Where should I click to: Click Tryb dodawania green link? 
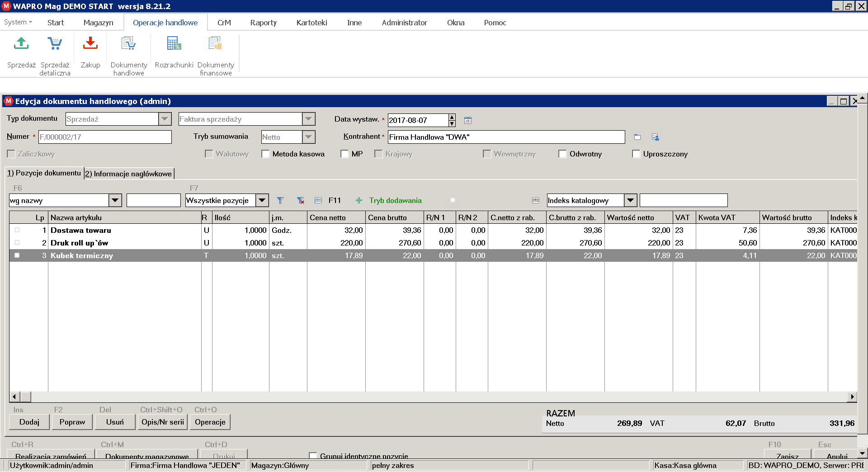point(396,200)
